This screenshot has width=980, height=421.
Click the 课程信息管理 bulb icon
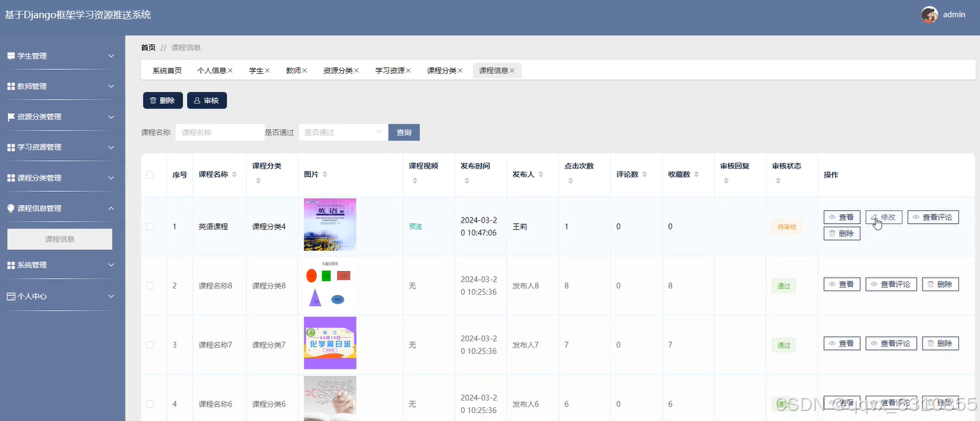(x=11, y=208)
